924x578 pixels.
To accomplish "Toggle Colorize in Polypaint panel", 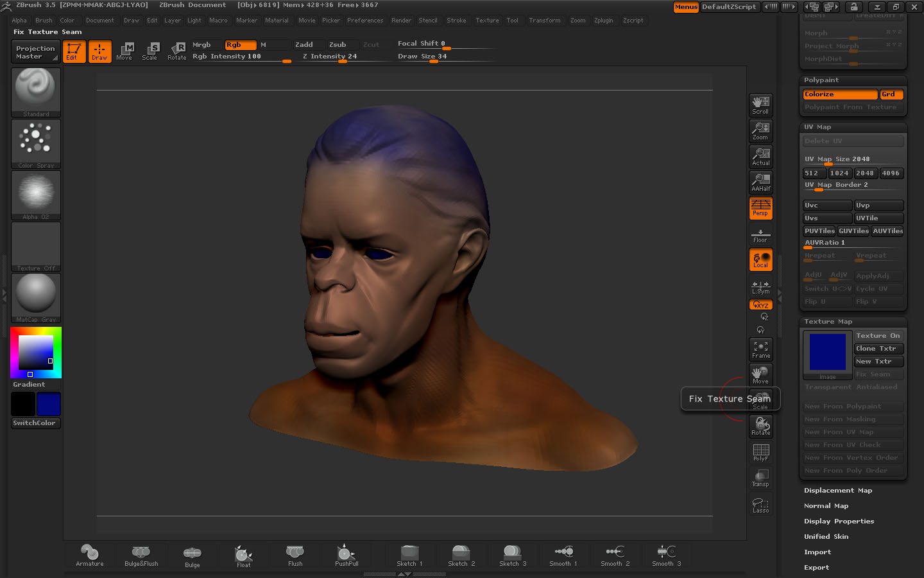I will pos(840,94).
